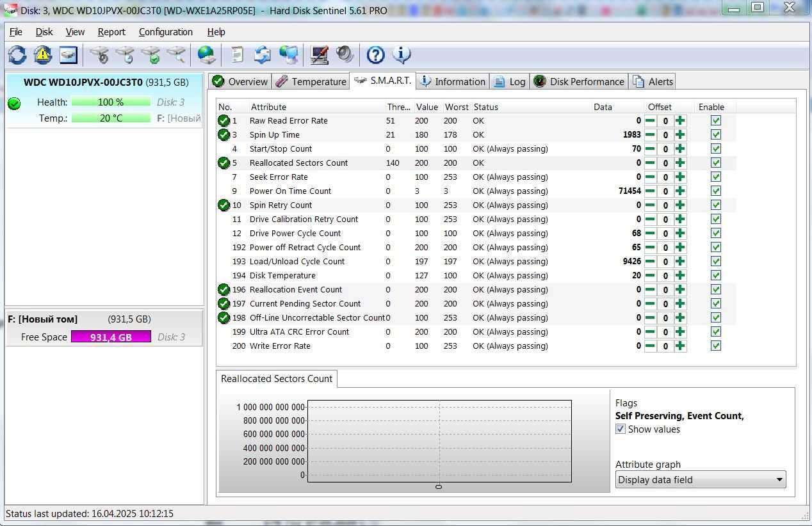Toggle Enable checkbox for Current Pending Sector Count
This screenshot has height=526, width=812.
tap(716, 303)
